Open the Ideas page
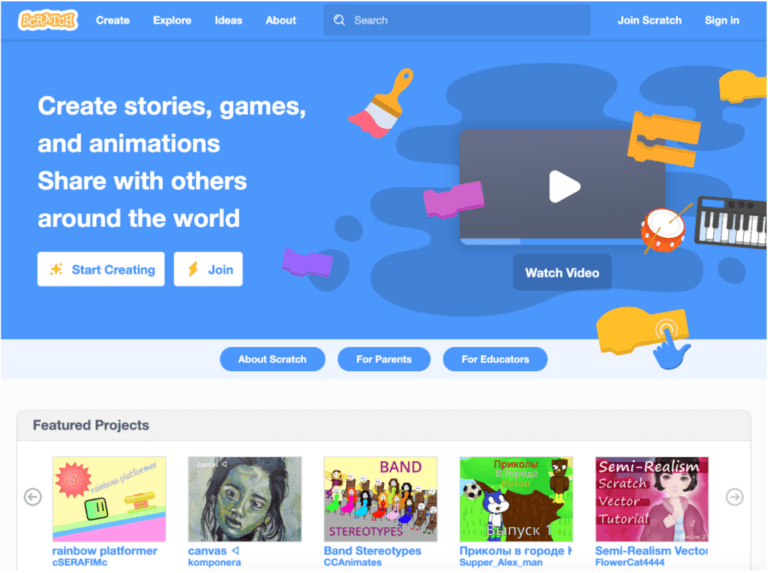This screenshot has height=573, width=768. [228, 20]
